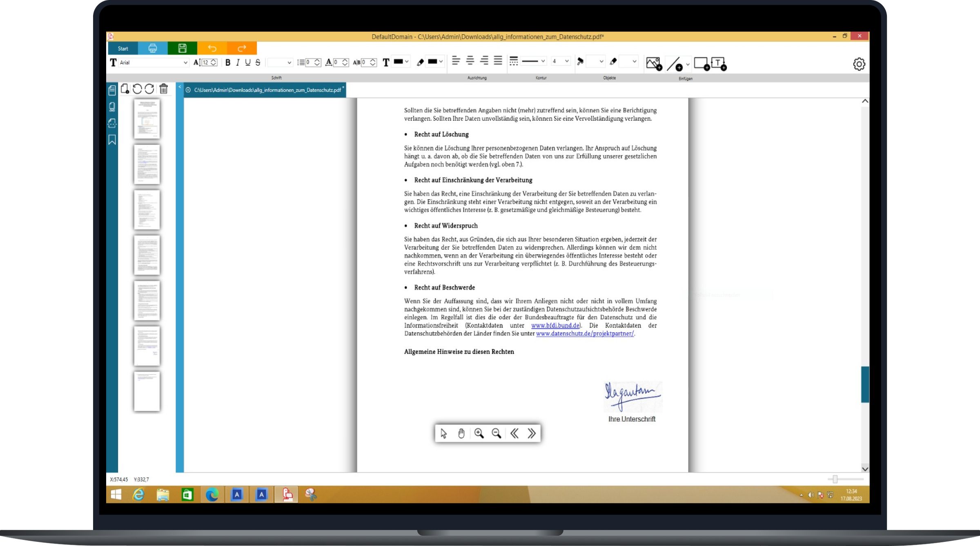Screen dimensions: 980x546
Task: Expand the line tool options arrow
Action: tap(688, 64)
